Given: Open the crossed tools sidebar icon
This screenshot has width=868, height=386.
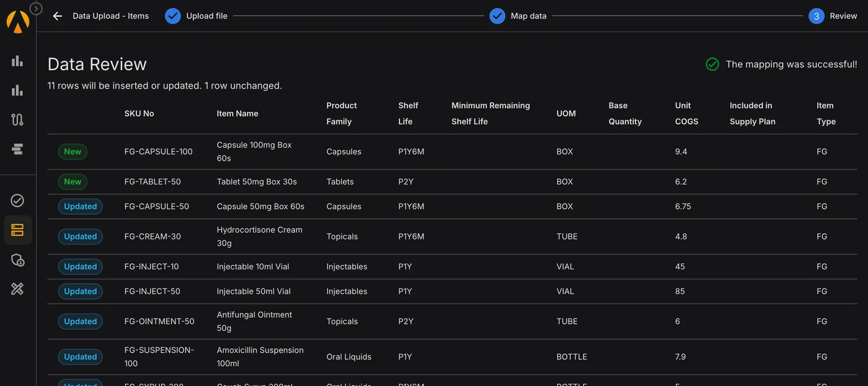Looking at the screenshot, I should point(17,289).
